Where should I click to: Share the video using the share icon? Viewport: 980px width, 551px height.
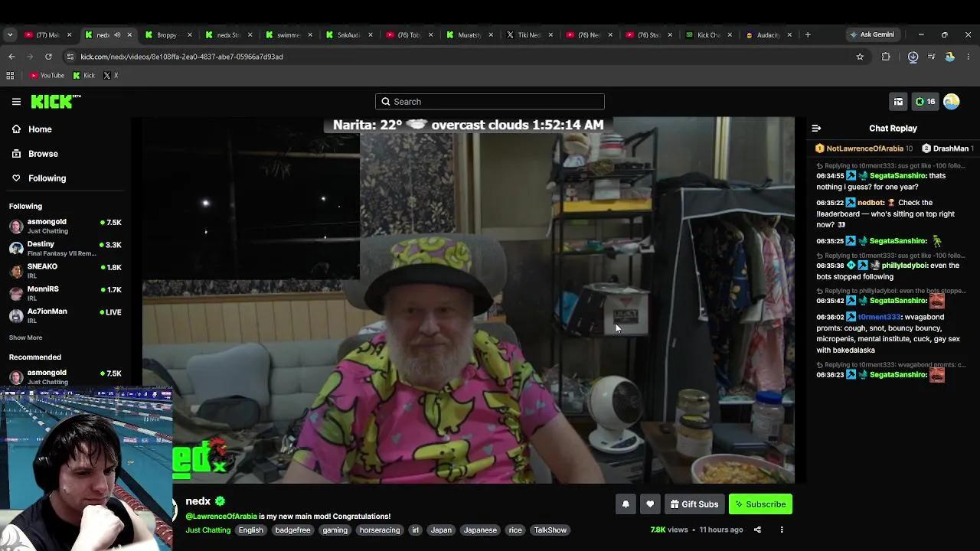[x=757, y=530]
